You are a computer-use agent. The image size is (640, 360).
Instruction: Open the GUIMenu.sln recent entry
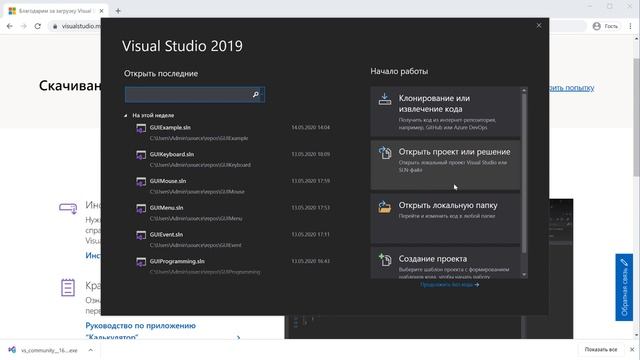pyautogui.click(x=233, y=213)
